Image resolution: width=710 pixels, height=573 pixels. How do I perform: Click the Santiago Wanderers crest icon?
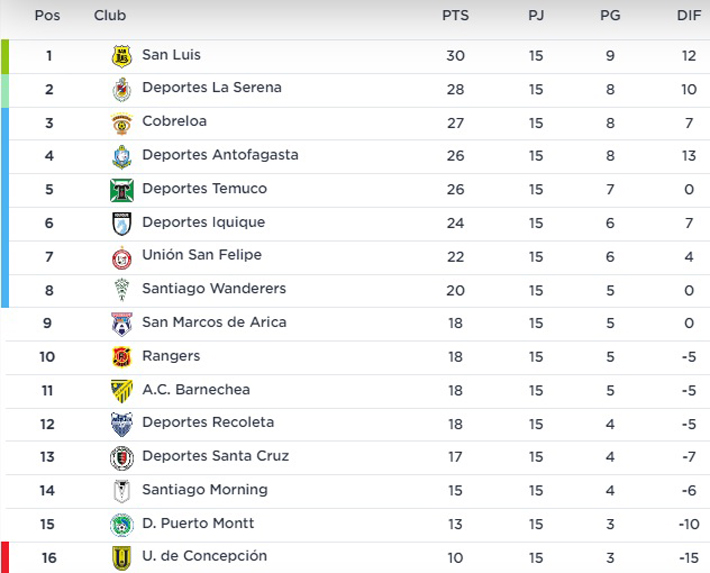tap(121, 290)
